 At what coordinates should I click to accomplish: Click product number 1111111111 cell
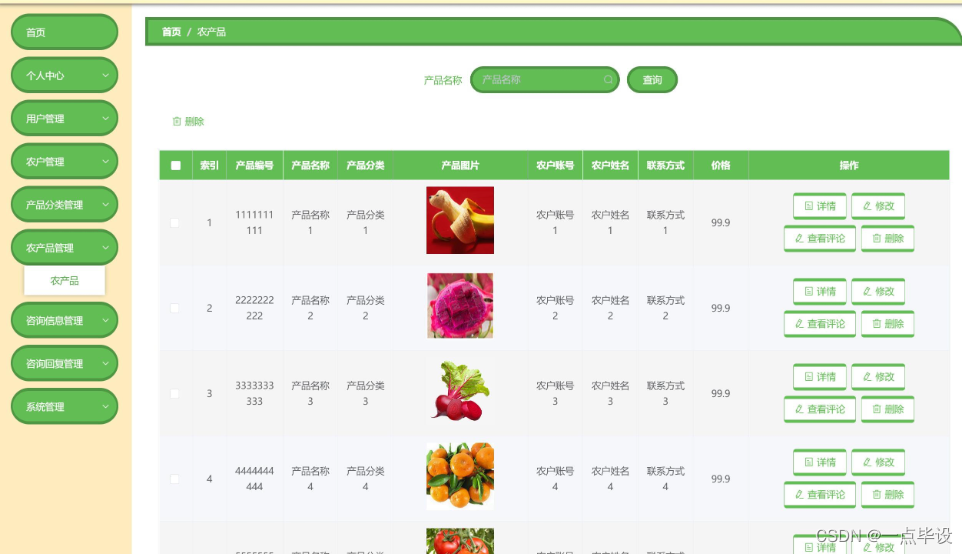coord(254,223)
